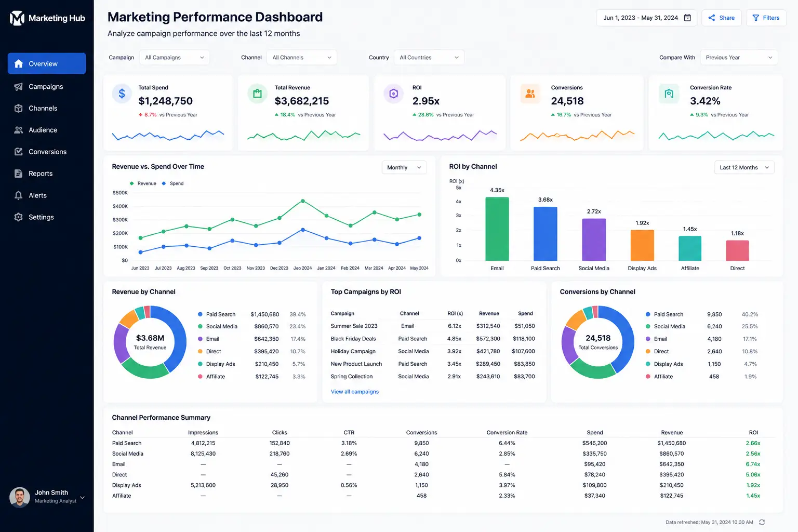
Task: Open the Compare With dropdown
Action: [739, 58]
